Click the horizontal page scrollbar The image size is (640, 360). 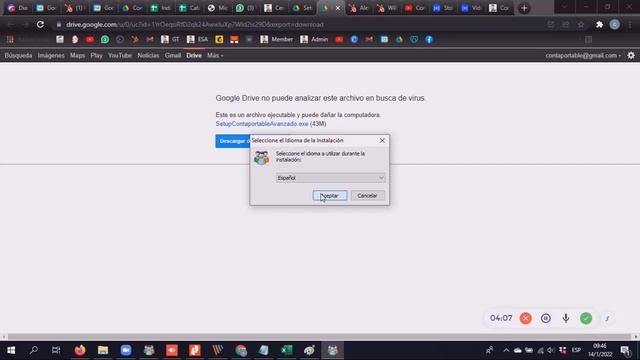click(320, 337)
